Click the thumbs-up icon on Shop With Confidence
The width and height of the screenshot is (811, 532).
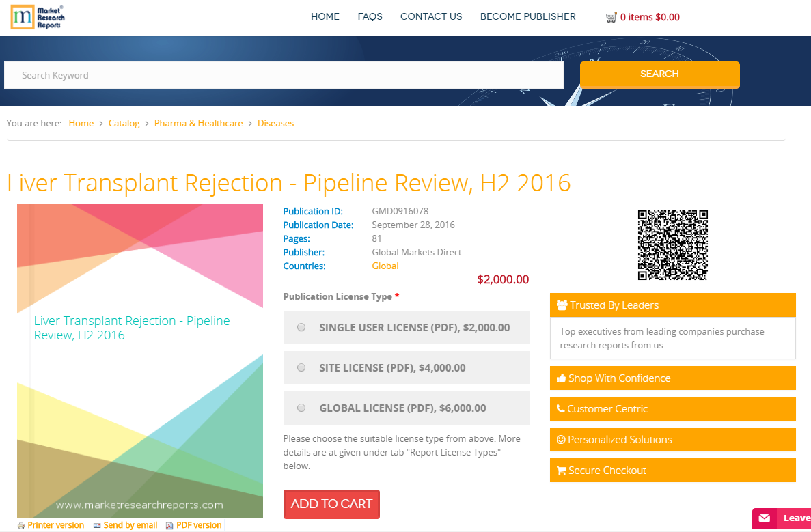click(x=562, y=378)
